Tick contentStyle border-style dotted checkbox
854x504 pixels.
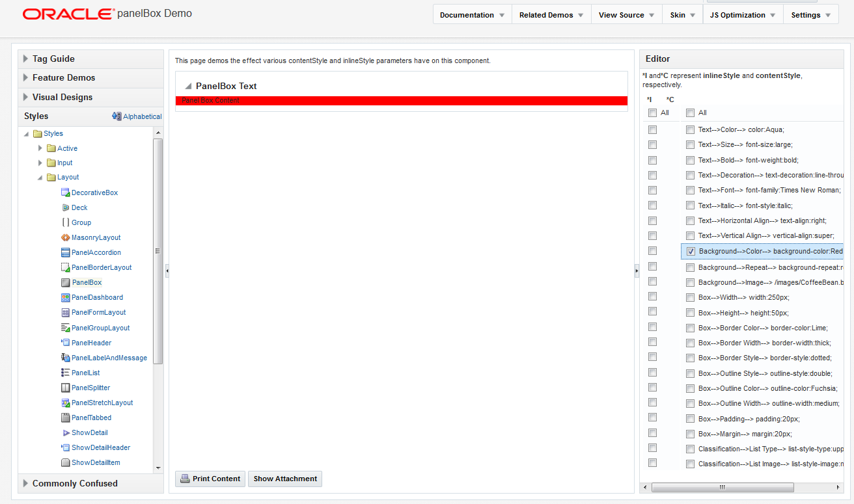pyautogui.click(x=690, y=358)
